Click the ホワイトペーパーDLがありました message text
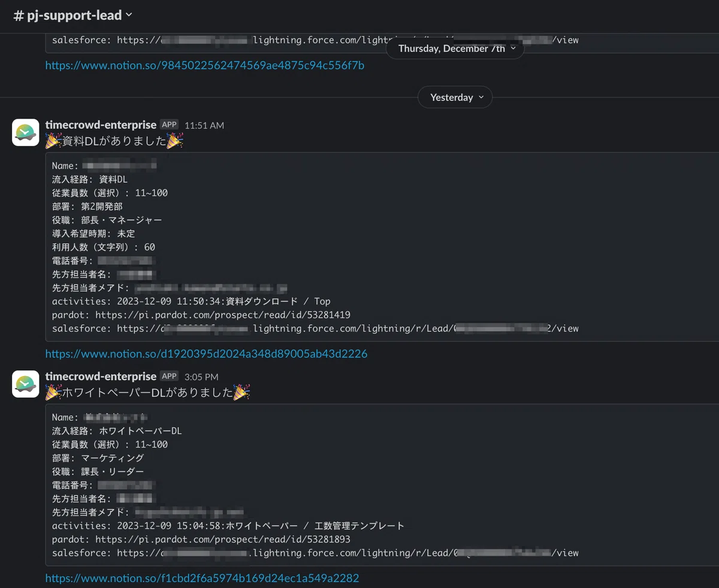The image size is (719, 588). click(x=148, y=393)
